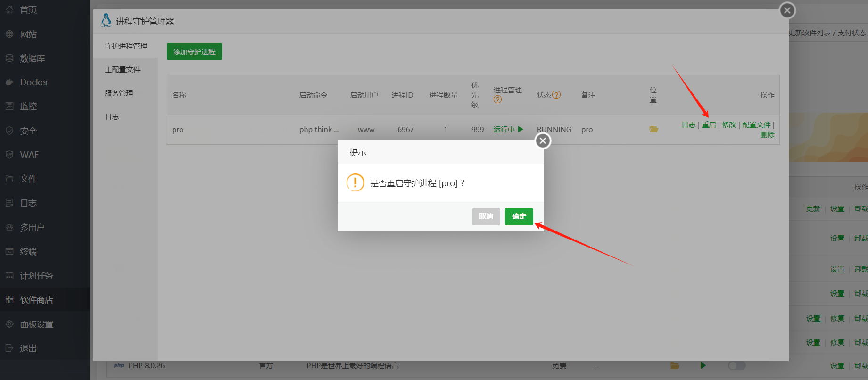Click the PHP 8.0.26 green play icon

pos(703,366)
